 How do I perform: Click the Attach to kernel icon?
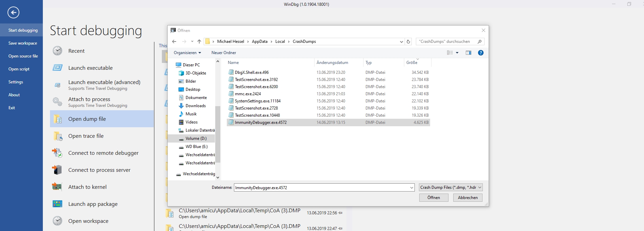57,187
